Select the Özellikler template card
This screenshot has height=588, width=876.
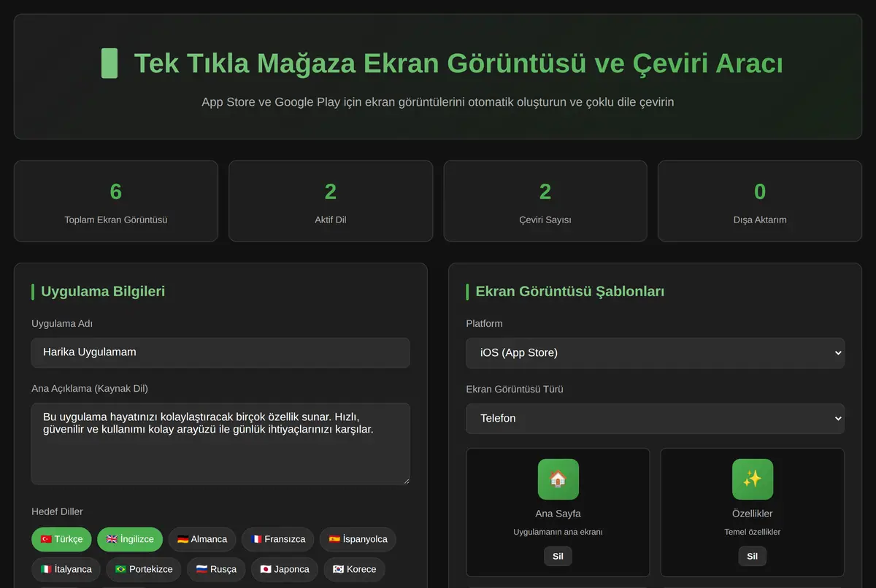[752, 512]
